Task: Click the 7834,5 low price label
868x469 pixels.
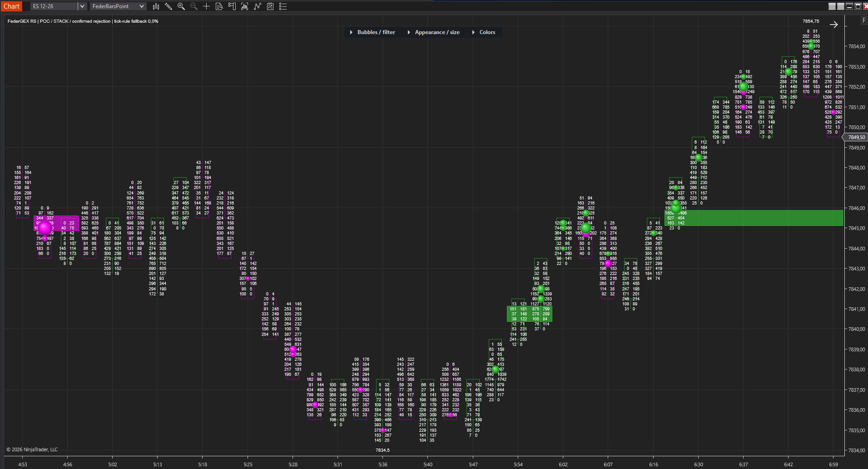Action: click(382, 450)
